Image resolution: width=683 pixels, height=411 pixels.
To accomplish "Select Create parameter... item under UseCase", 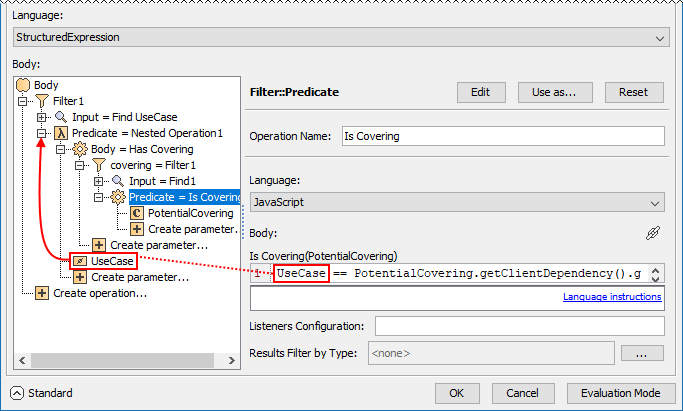I will point(140,277).
